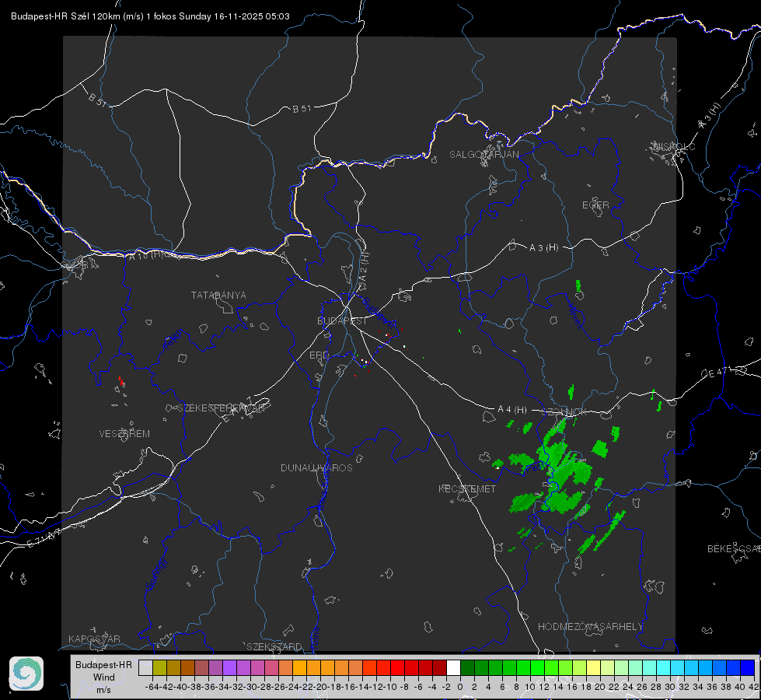This screenshot has height=700, width=761.
Task: Click the BEKESCSABA city label
Action: click(734, 549)
